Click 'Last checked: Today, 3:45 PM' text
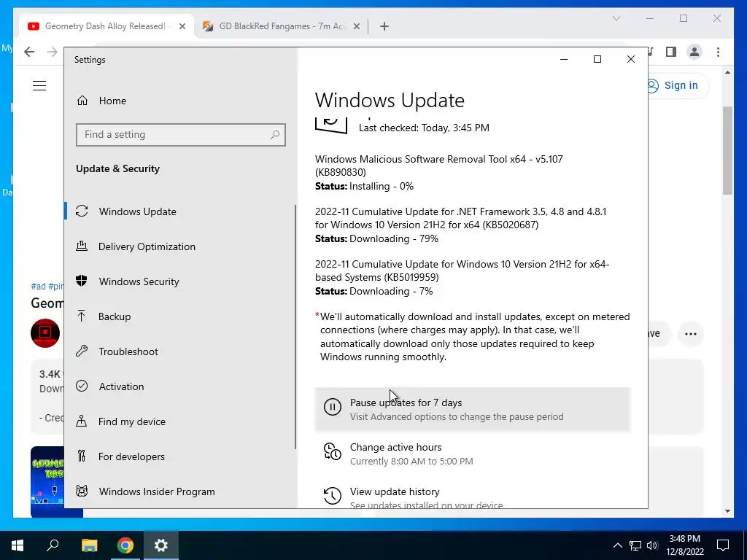 click(x=424, y=128)
